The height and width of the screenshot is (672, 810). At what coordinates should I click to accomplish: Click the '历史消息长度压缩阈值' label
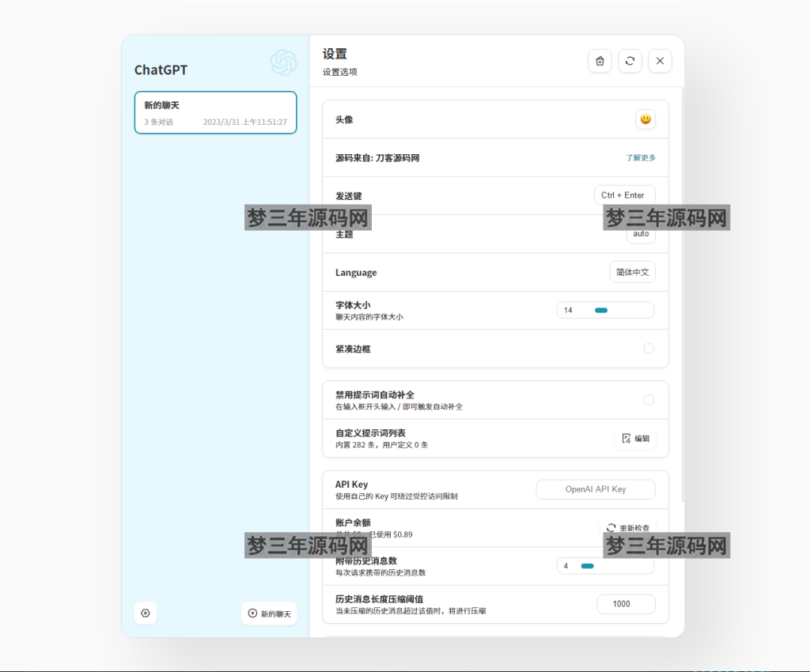point(379,598)
